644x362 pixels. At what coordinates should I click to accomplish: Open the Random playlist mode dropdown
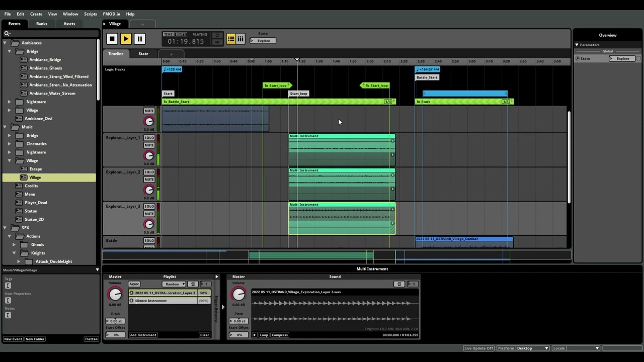point(174,284)
